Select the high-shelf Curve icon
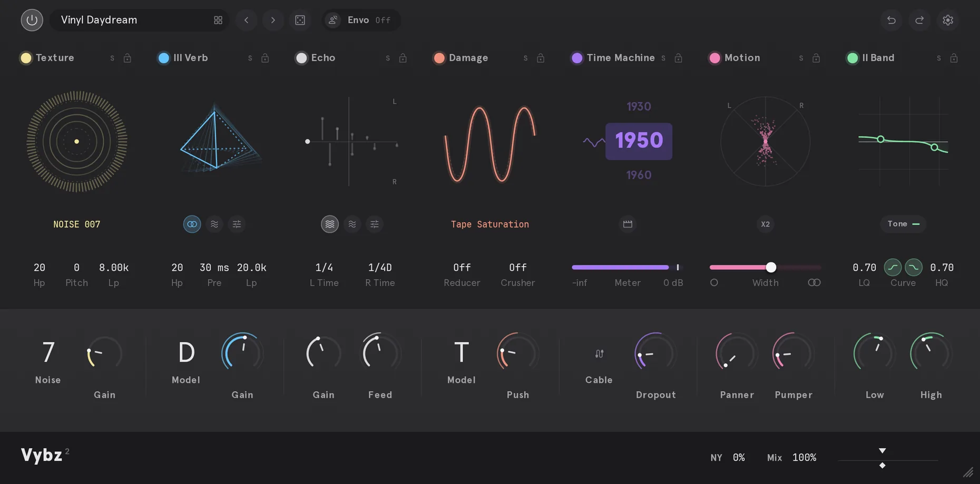This screenshot has width=980, height=484. click(x=914, y=268)
